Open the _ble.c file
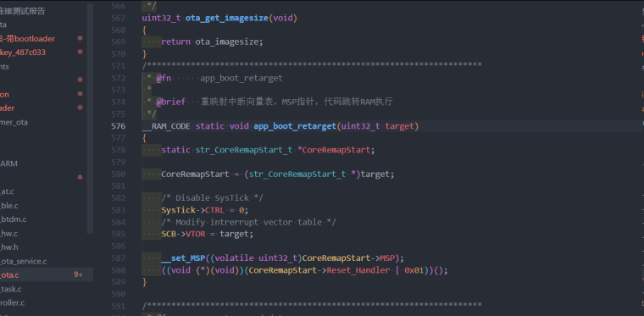The width and height of the screenshot is (644, 316). 9,205
